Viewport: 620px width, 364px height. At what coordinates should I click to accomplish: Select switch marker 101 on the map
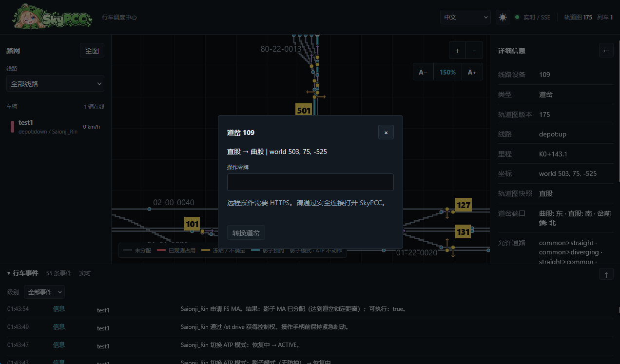click(193, 224)
